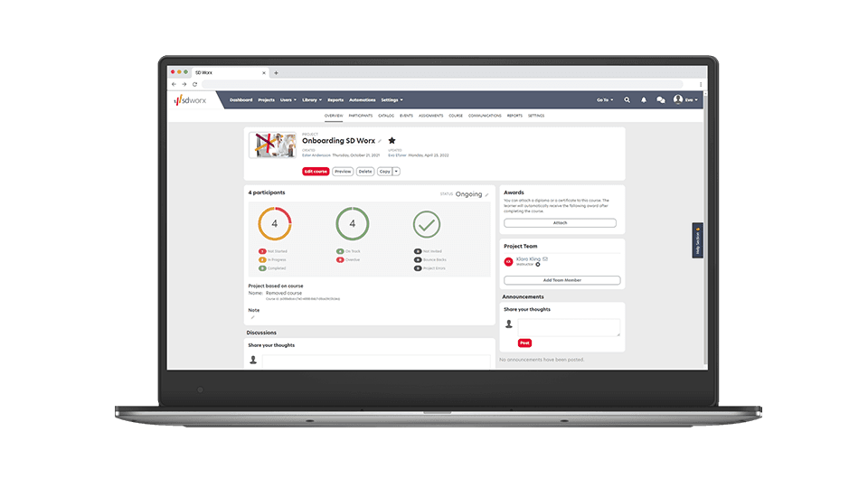The image size is (868, 488).
Task: Click the Bounce Backs count badge
Action: pyautogui.click(x=418, y=259)
